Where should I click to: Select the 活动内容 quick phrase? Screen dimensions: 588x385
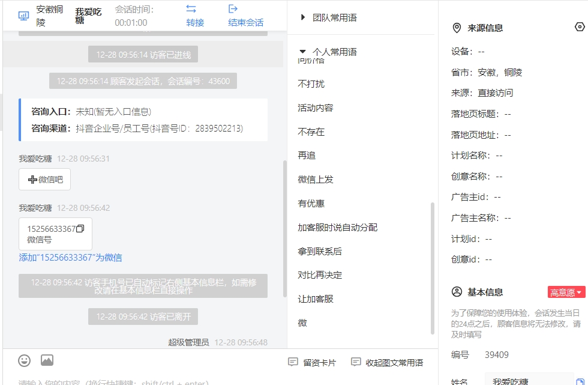point(316,108)
